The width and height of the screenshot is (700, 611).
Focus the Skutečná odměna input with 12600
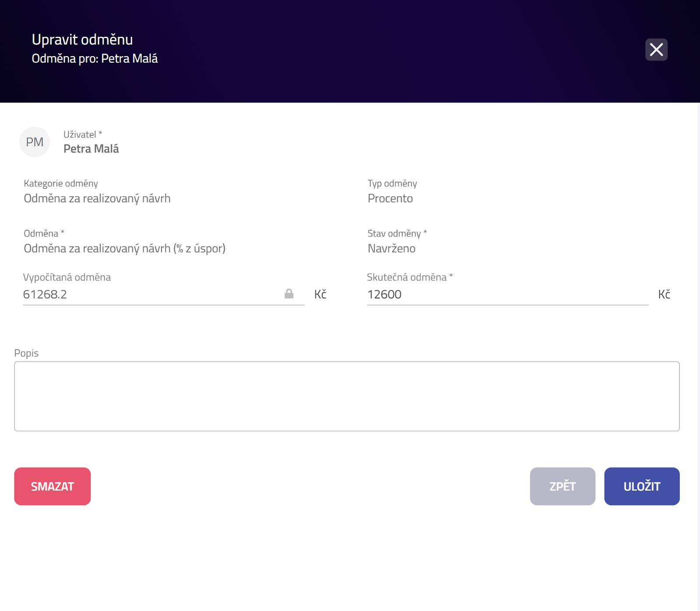click(503, 294)
